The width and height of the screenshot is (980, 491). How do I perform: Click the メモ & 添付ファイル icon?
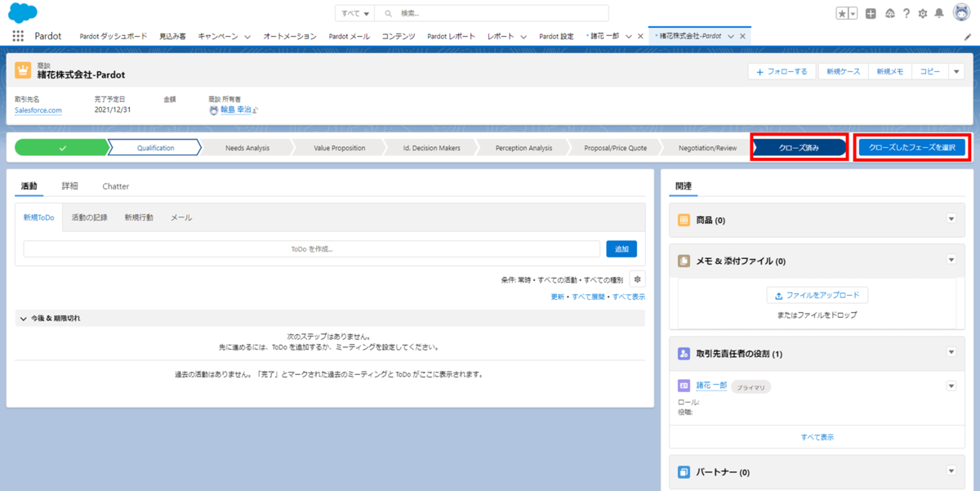[684, 261]
